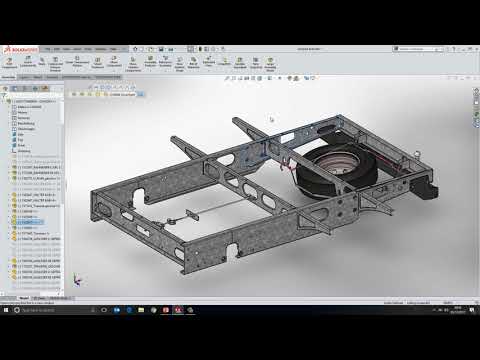Switch to the Model bottom tab

pyautogui.click(x=24, y=298)
